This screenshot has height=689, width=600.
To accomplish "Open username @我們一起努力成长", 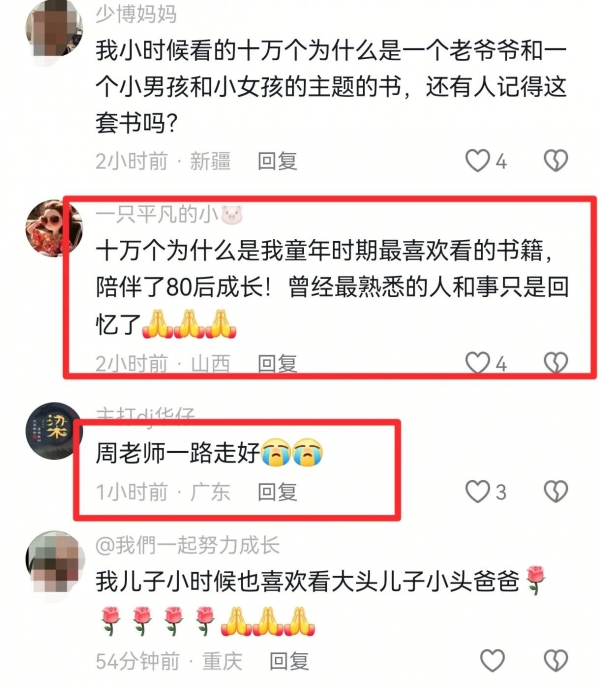I will (x=188, y=545).
